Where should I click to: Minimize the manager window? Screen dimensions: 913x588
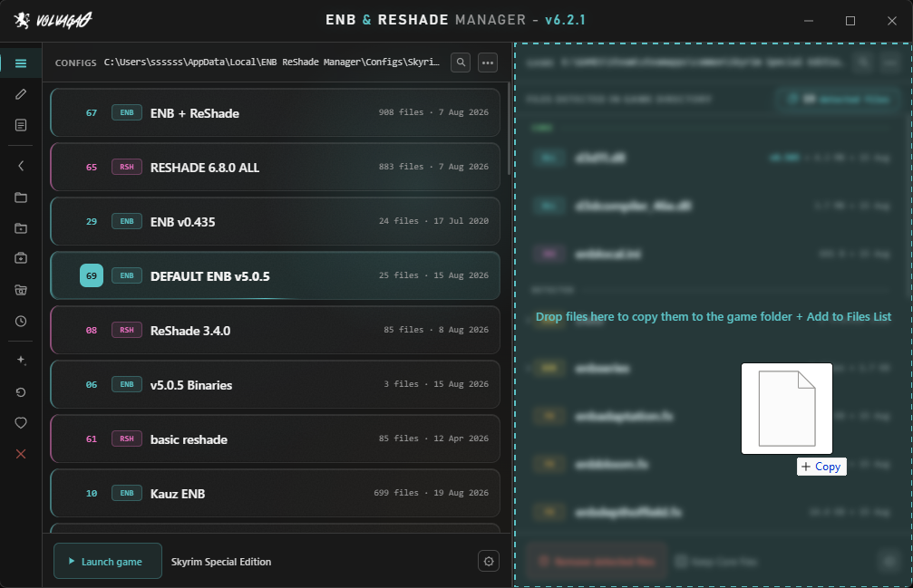(808, 21)
